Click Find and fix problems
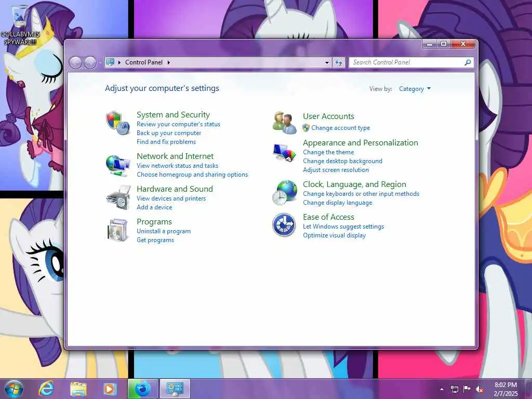This screenshot has width=532, height=399. point(166,142)
